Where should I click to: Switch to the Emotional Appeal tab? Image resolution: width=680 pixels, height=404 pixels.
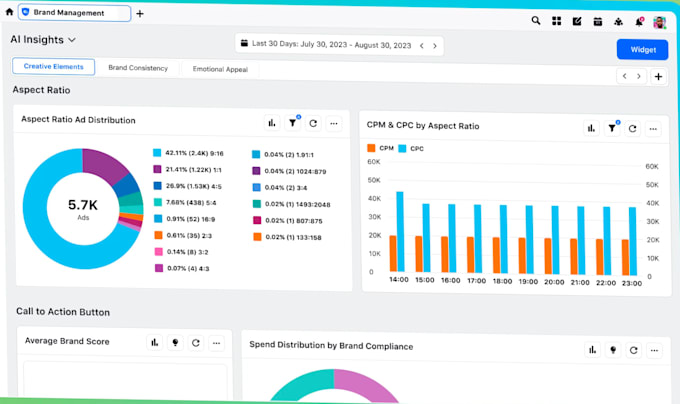[220, 69]
